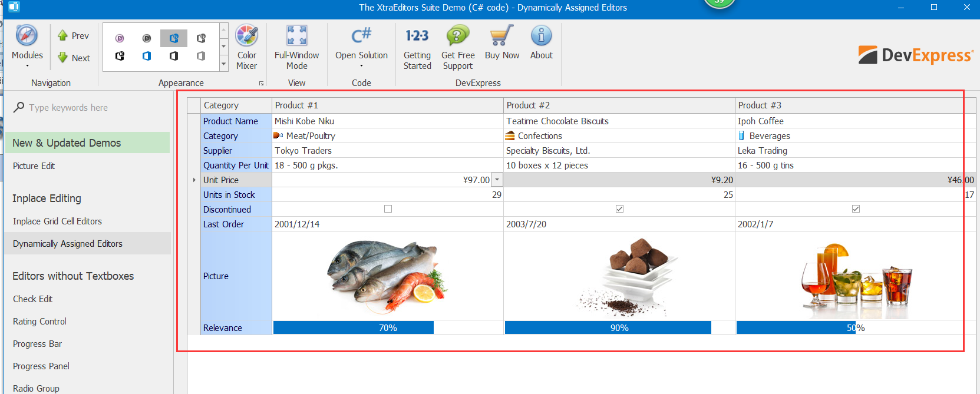
Task: Select New & Updated Demos group
Action: tap(87, 143)
